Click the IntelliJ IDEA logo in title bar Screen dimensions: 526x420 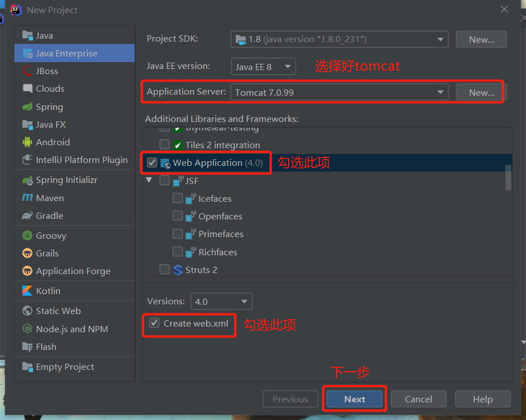click(x=16, y=10)
